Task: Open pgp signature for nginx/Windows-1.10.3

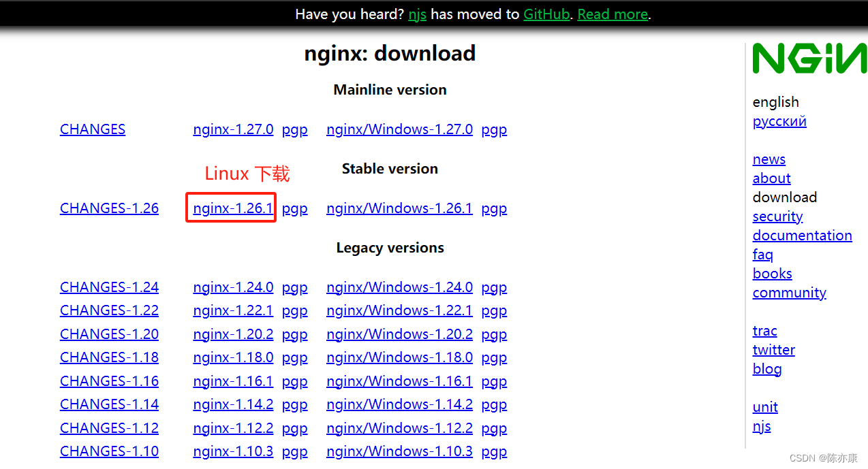Action: pyautogui.click(x=494, y=452)
